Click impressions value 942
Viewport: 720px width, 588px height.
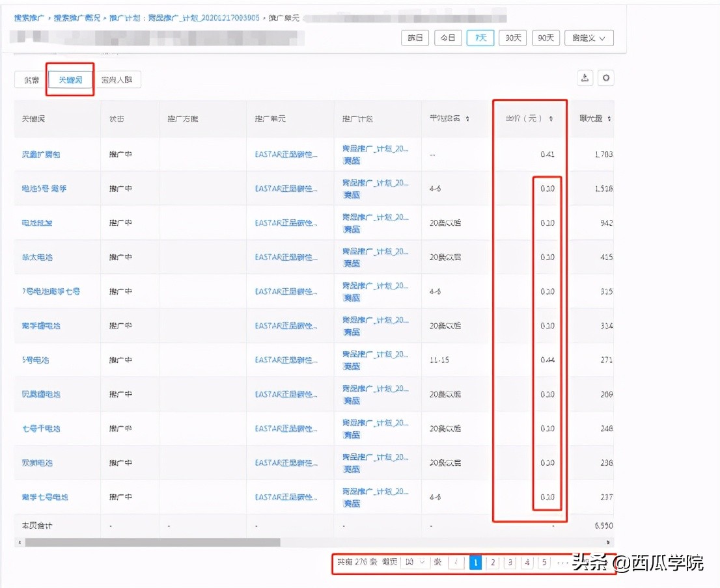click(x=607, y=223)
